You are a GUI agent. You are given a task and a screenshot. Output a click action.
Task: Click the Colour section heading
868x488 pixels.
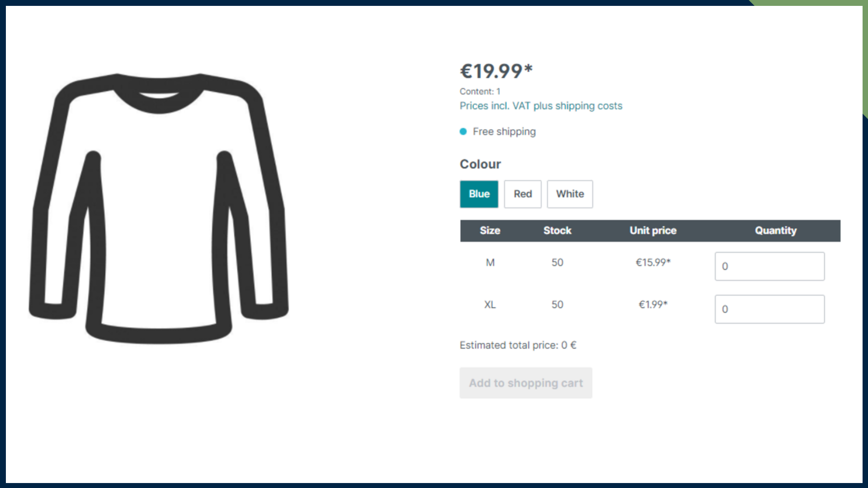tap(480, 164)
